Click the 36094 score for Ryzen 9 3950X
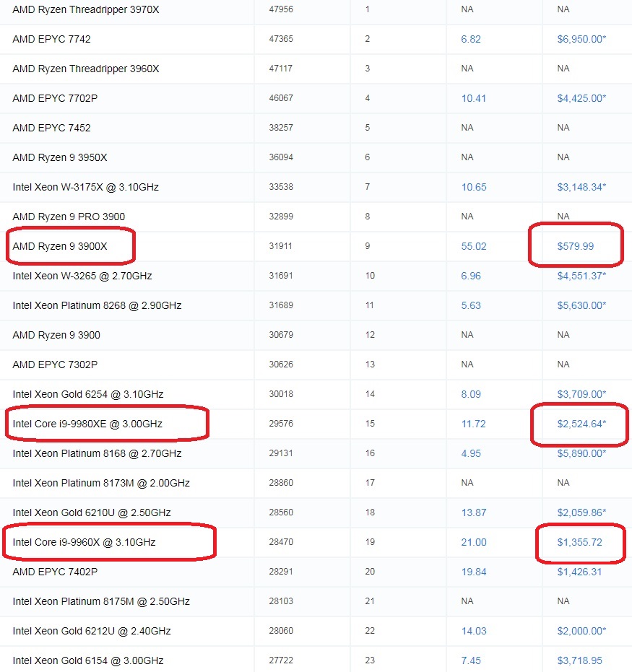The width and height of the screenshot is (632, 672). tap(281, 157)
